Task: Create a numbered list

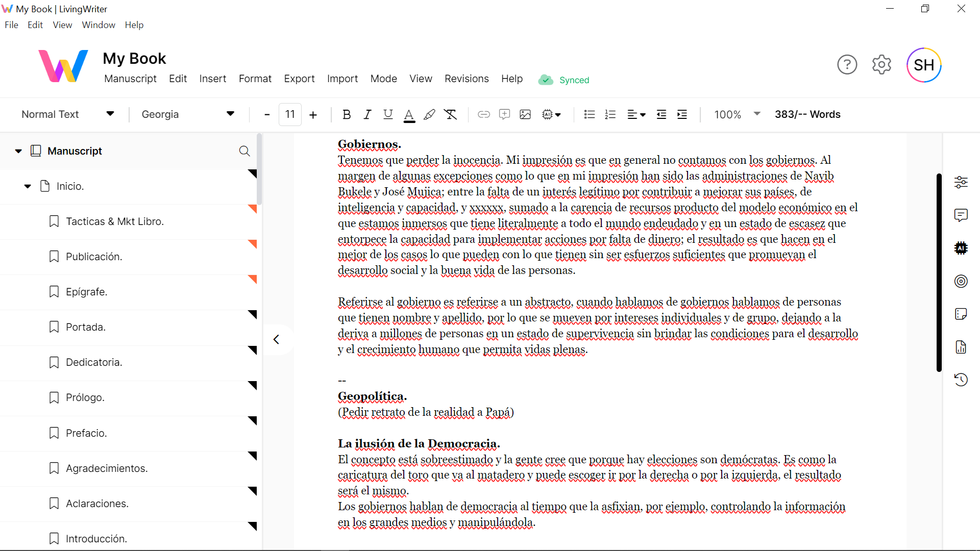Action: point(610,114)
